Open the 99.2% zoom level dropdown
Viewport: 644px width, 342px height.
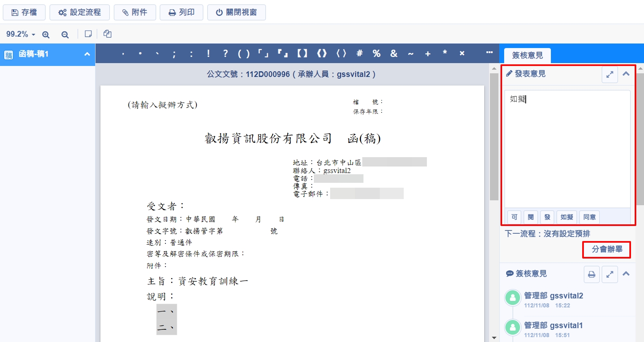21,34
